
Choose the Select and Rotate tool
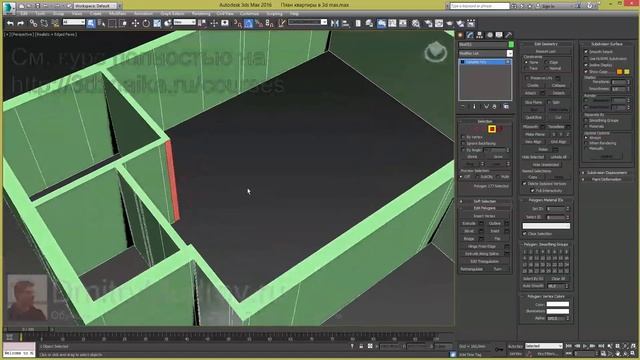[x=146, y=24]
